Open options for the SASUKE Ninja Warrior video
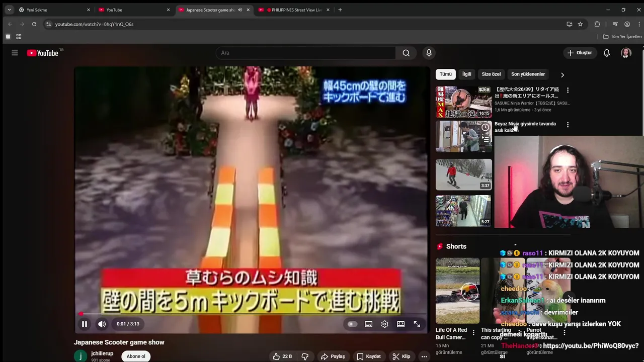 click(568, 90)
